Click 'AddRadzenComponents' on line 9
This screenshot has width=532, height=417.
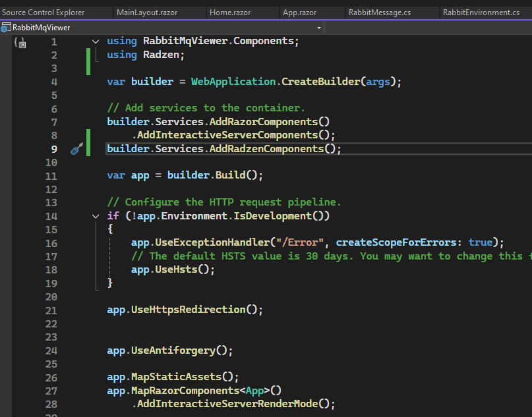(266, 149)
